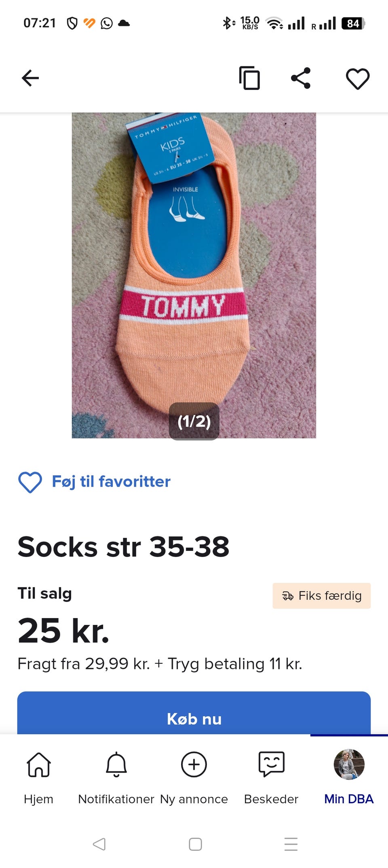Tap the Android home navigation button

click(195, 844)
